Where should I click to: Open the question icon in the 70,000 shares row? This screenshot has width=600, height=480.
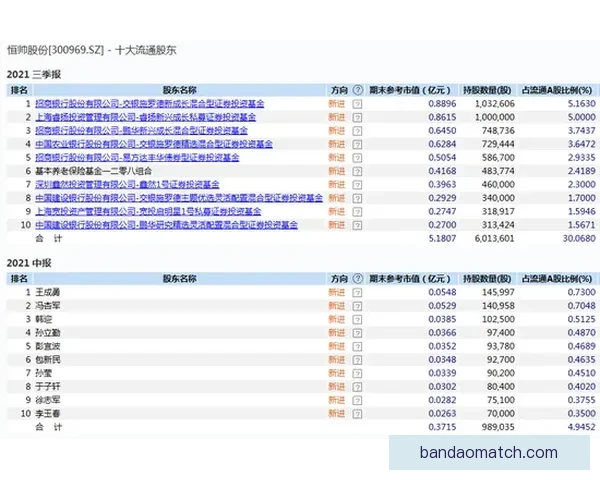(x=357, y=413)
